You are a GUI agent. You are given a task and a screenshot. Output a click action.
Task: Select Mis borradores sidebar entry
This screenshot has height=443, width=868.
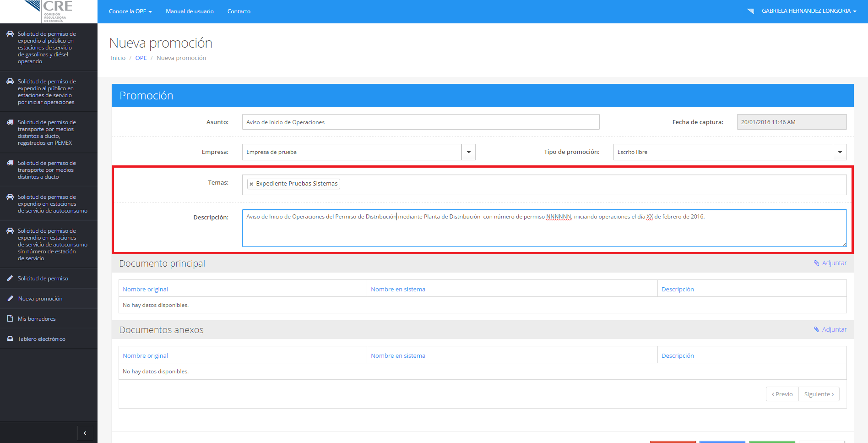[x=49, y=318]
